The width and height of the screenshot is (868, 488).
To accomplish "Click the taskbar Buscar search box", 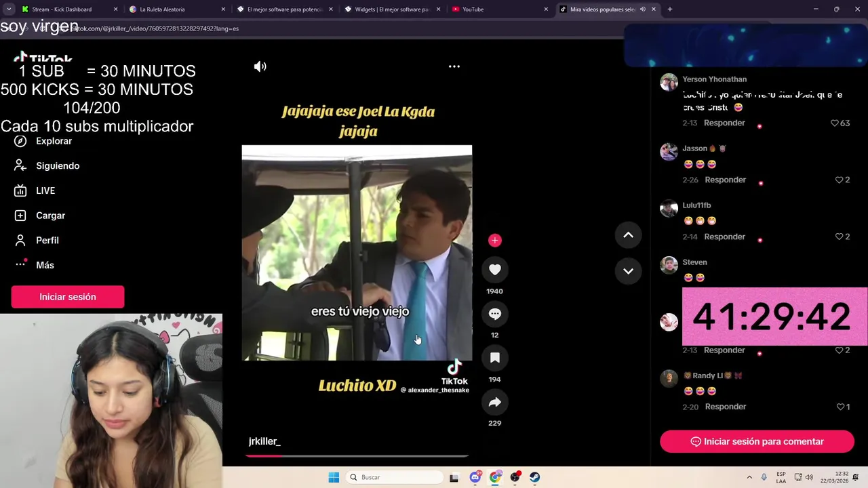I will point(395,477).
